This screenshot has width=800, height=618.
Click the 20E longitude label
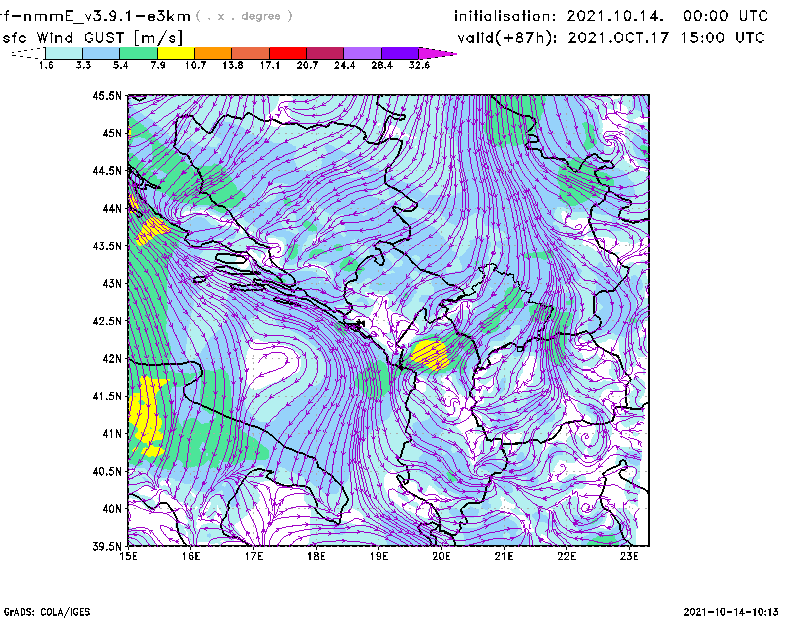[x=441, y=556]
